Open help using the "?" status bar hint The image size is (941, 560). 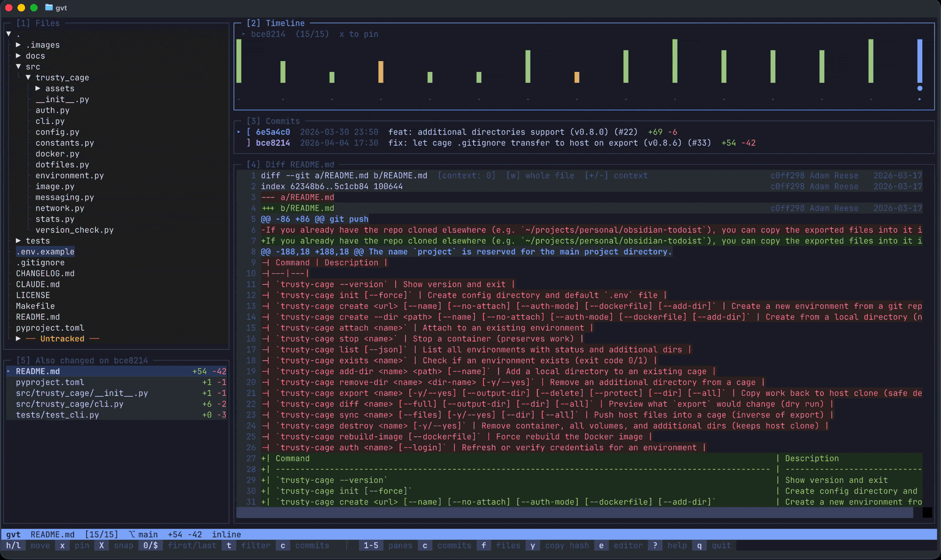tap(655, 545)
